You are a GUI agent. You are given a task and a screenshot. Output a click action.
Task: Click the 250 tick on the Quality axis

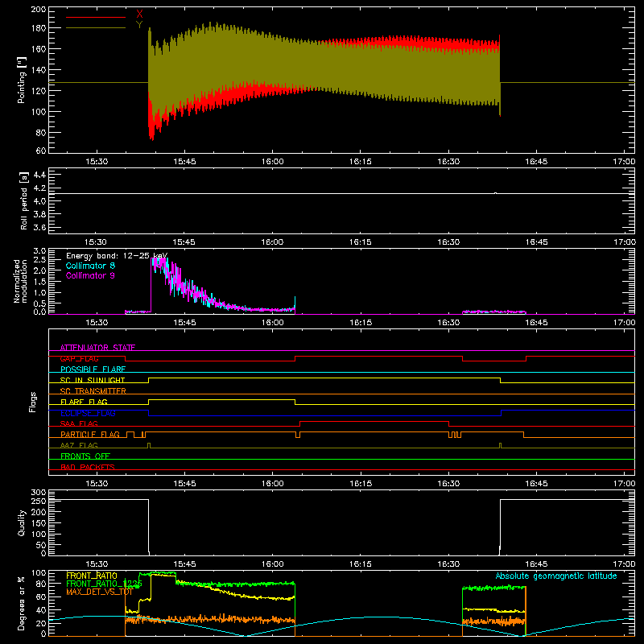(x=39, y=501)
